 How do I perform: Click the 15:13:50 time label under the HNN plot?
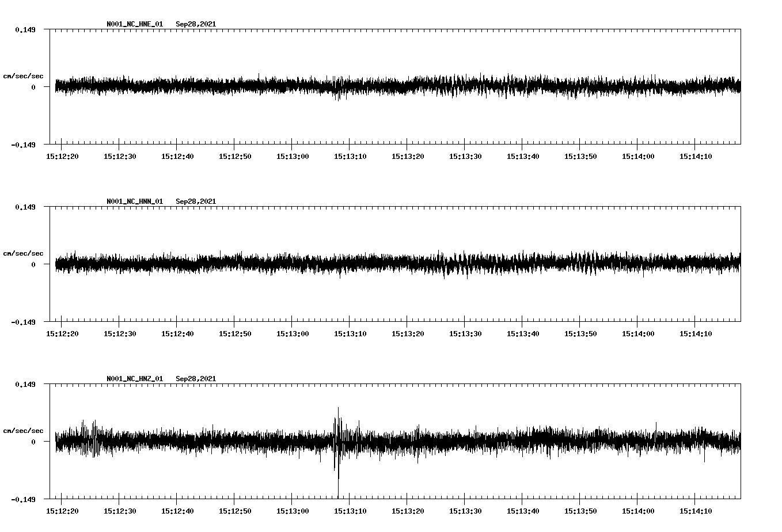[x=580, y=333]
